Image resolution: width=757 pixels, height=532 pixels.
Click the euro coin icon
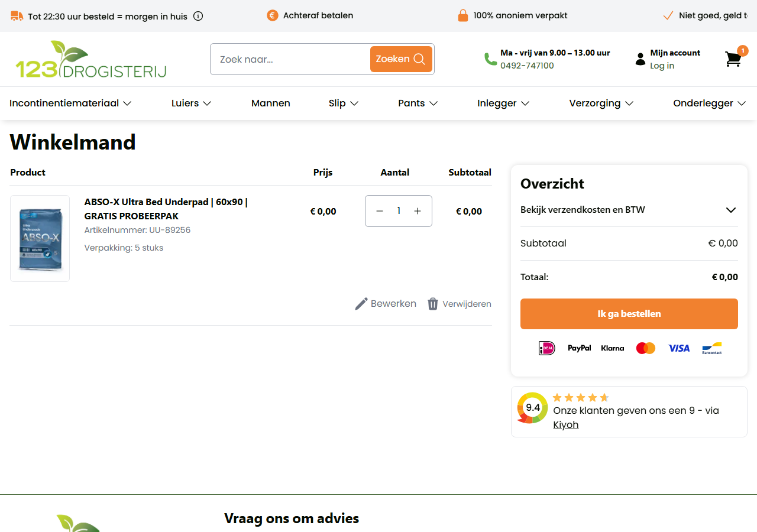click(273, 15)
